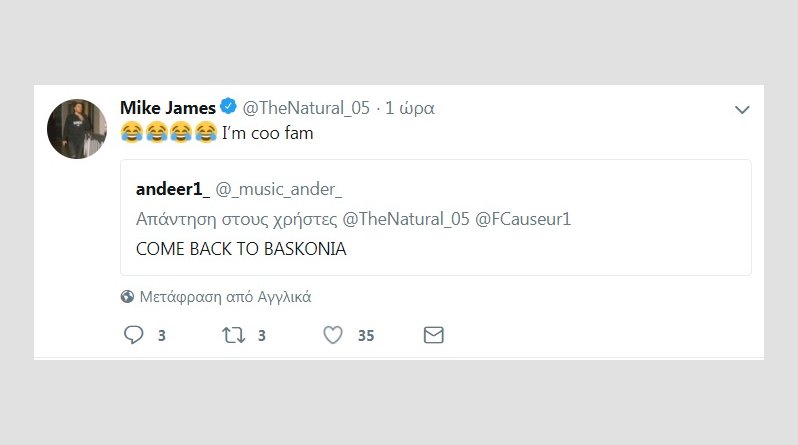Open the tweet options chevron menu
Image resolution: width=798 pixels, height=445 pixels.
(741, 110)
